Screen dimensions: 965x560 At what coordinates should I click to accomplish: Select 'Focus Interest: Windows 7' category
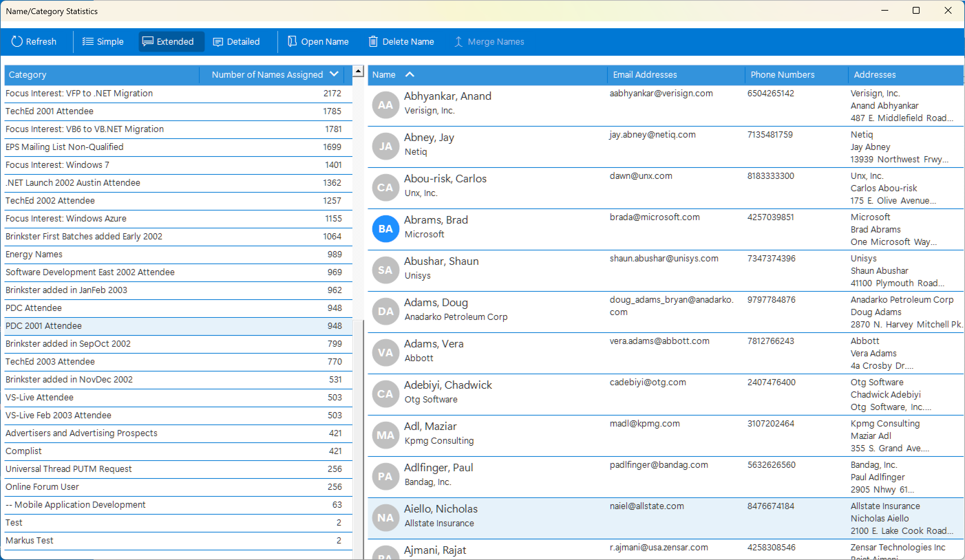point(178,165)
